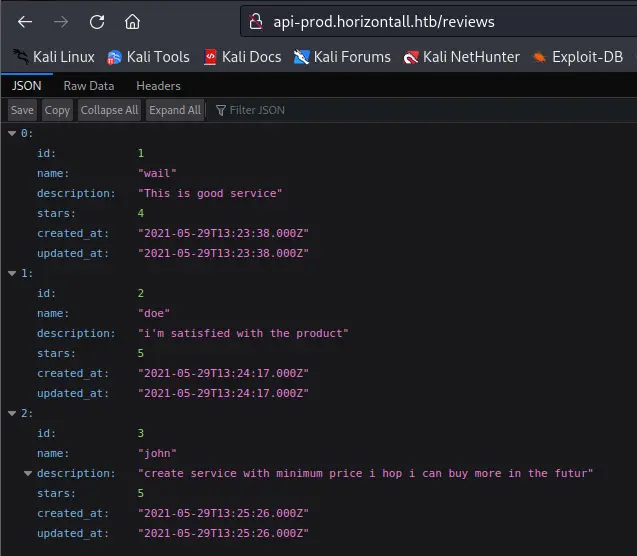Viewport: 637px width, 556px height.
Task: Click the updated_at value 2021-05-29T13:24:17.000Z
Action: 223,393
